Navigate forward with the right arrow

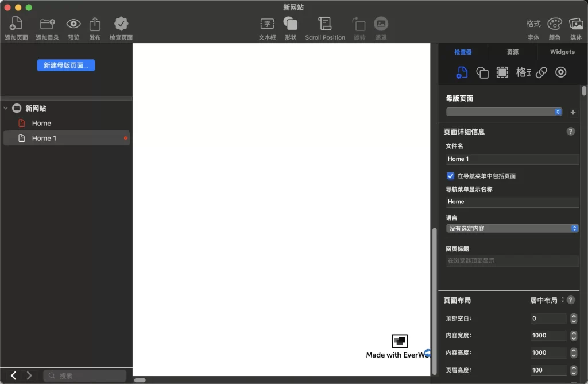pyautogui.click(x=29, y=375)
